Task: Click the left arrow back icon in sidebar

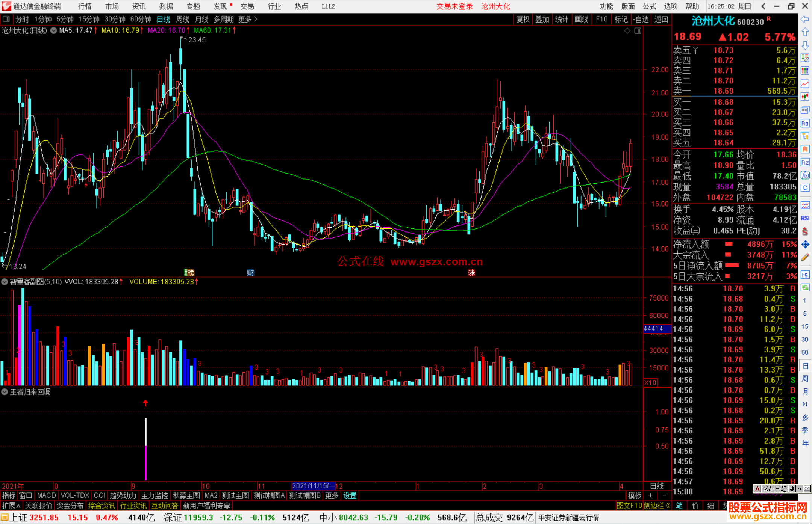Action: [x=805, y=19]
